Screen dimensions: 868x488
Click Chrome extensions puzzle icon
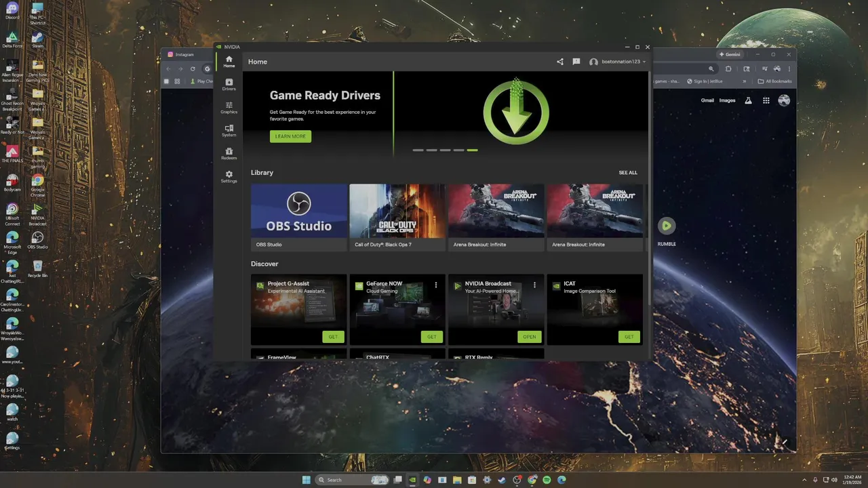(x=728, y=68)
